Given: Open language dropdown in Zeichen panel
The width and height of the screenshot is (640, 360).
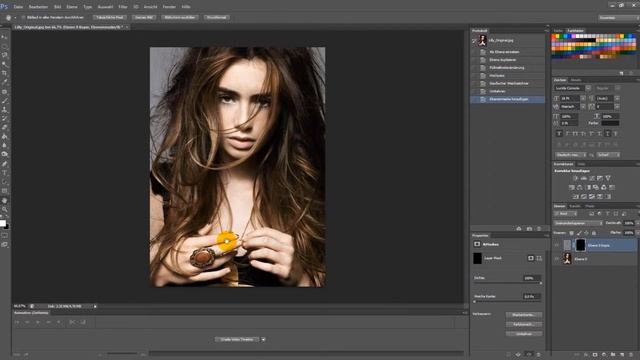Looking at the screenshot, I should [571, 155].
